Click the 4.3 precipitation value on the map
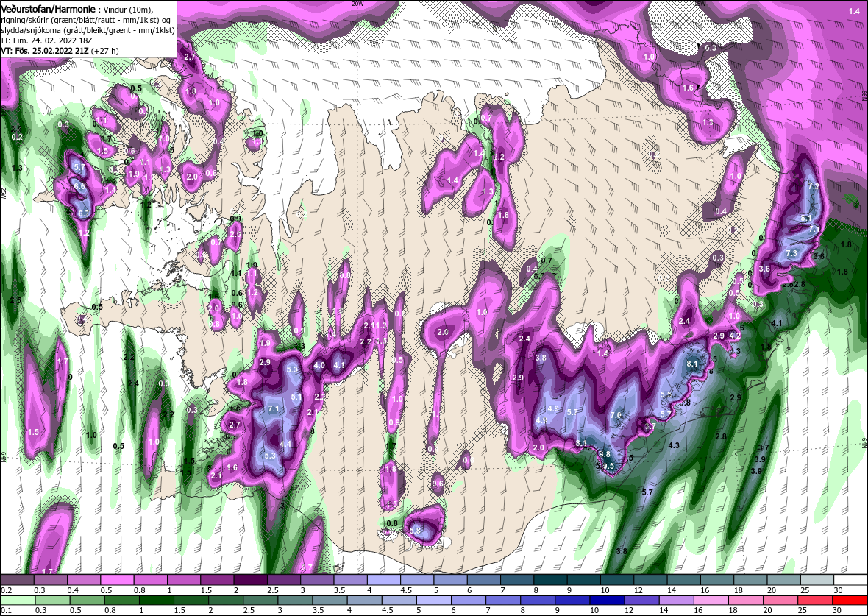This screenshot has height=616, width=868. point(674,445)
